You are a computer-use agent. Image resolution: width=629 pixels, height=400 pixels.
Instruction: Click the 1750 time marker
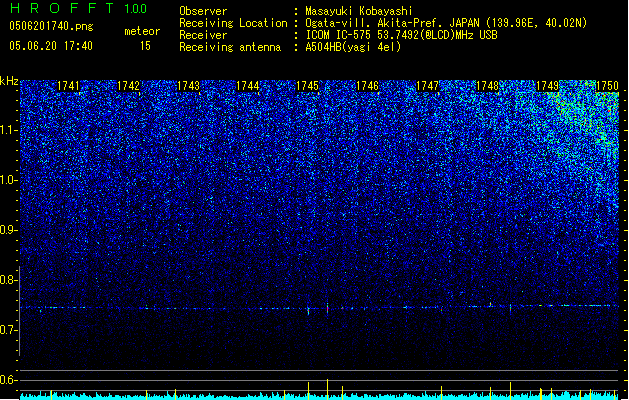point(607,86)
